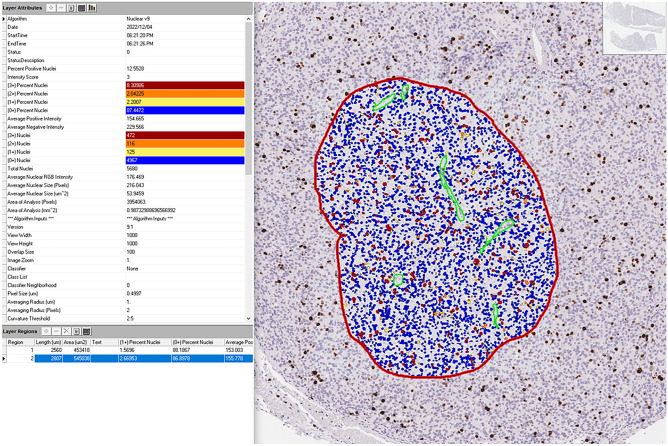The image size is (668, 446).
Task: Click the grid view icon in Layer Attributes toolbar
Action: click(x=79, y=7)
